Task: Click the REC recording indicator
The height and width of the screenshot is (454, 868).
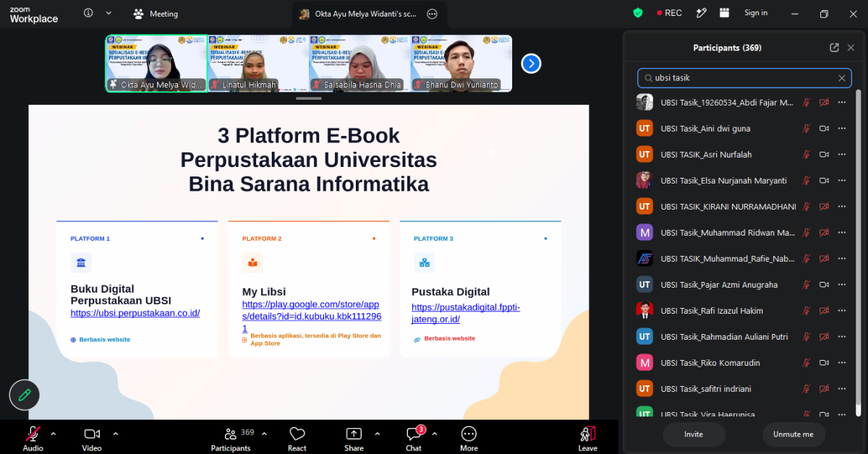Action: (x=668, y=13)
